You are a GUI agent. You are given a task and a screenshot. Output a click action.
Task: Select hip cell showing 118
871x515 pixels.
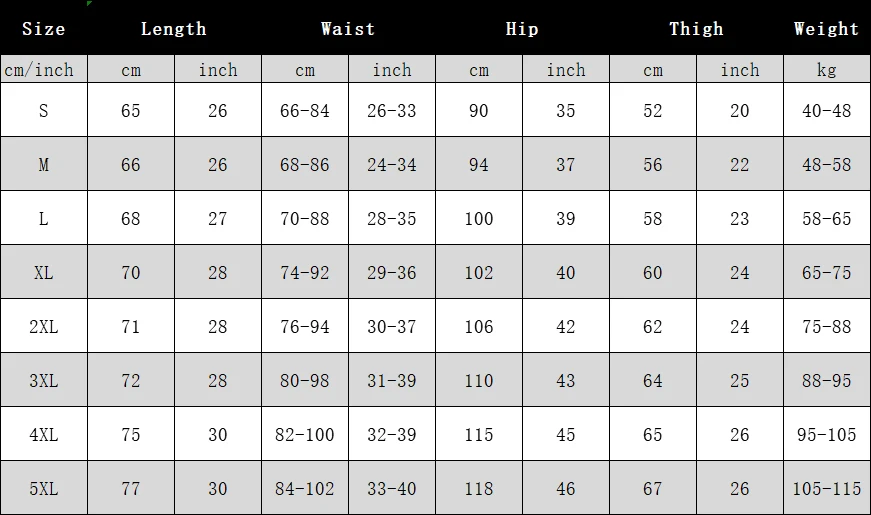click(479, 488)
